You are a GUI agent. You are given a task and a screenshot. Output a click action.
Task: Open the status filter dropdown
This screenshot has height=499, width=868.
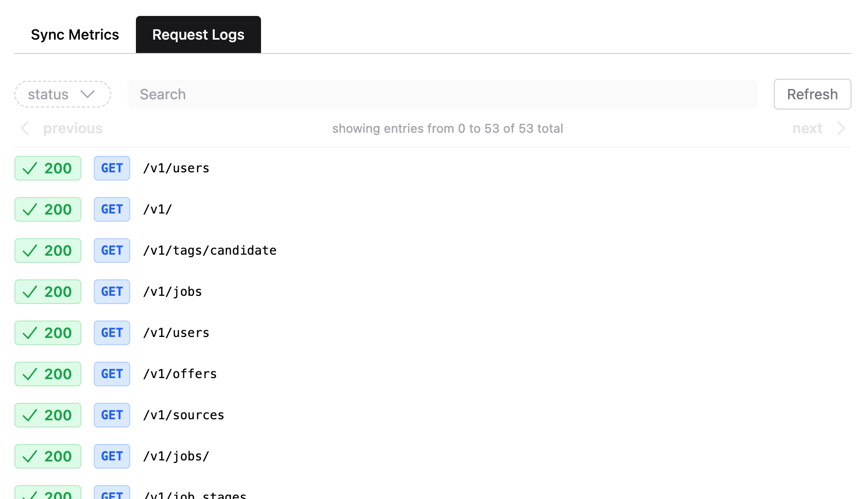(x=63, y=94)
